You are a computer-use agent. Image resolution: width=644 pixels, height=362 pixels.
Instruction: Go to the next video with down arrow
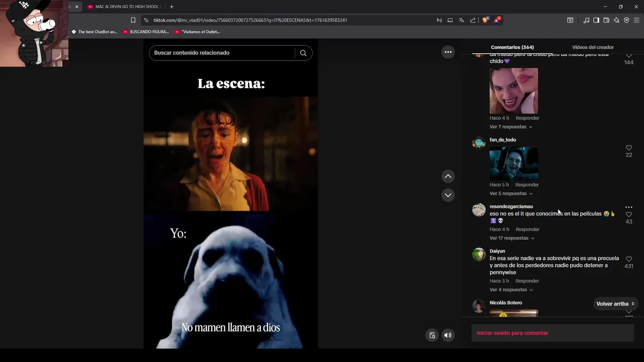pyautogui.click(x=448, y=195)
